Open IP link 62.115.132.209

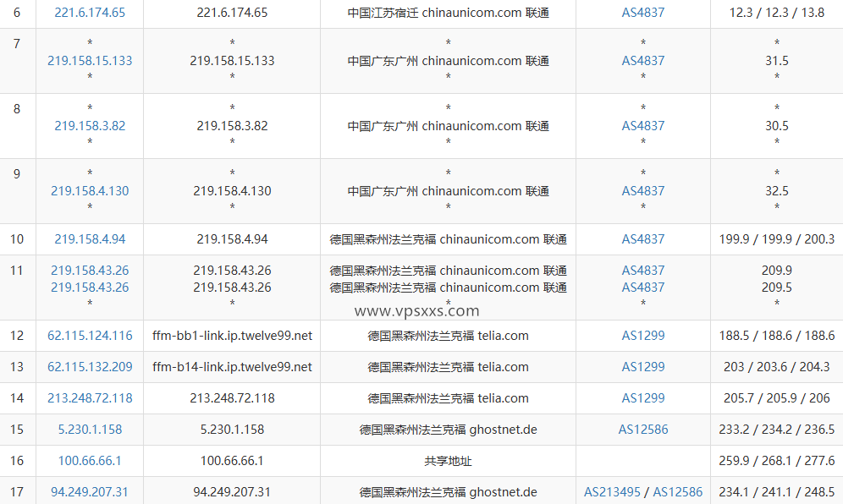click(90, 367)
